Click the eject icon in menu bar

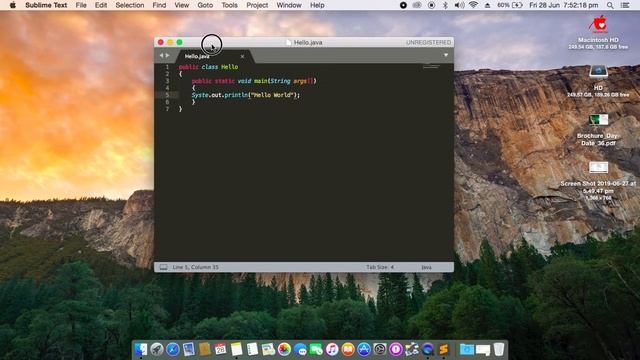click(487, 5)
